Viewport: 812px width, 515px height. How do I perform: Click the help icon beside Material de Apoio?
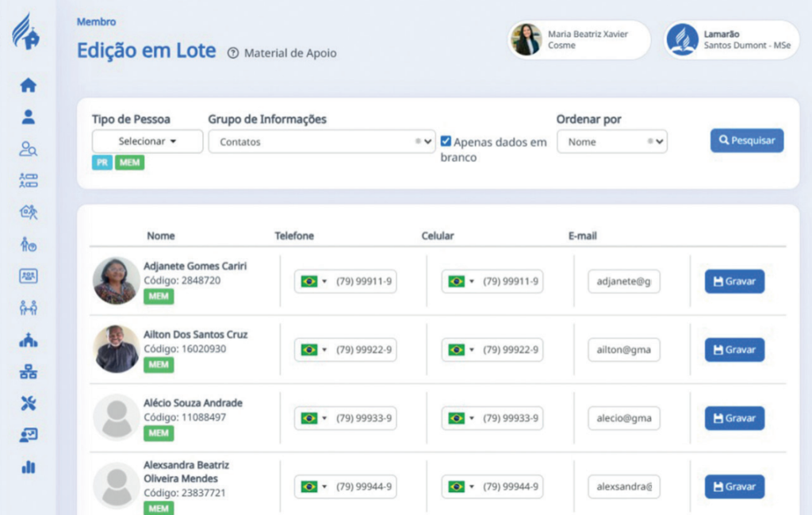[x=232, y=53]
